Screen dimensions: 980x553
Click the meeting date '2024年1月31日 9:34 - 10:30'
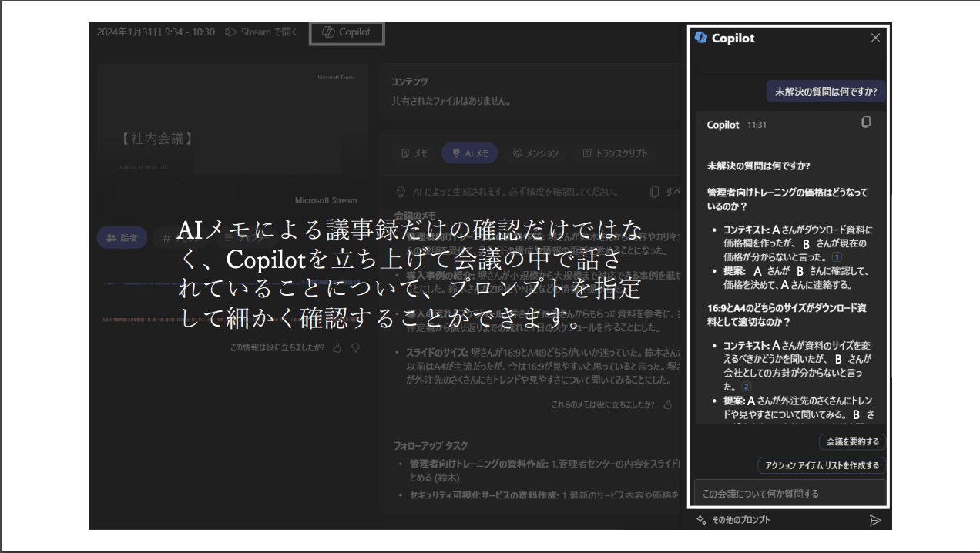pos(156,32)
